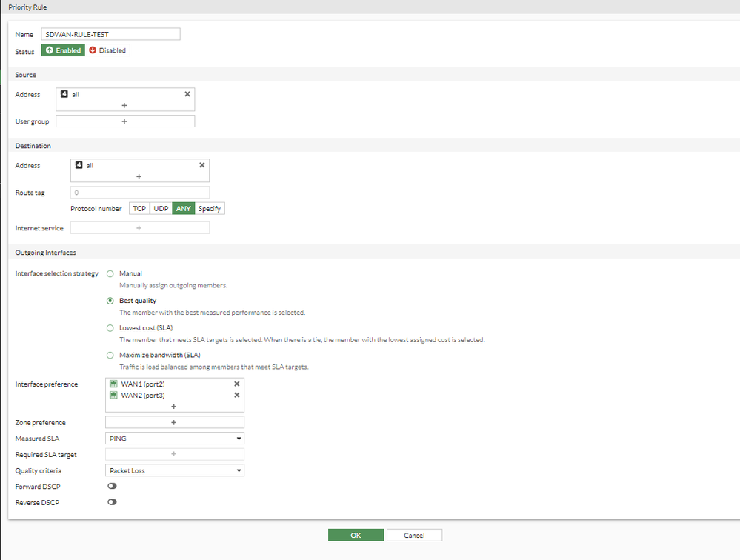The image size is (740, 560).
Task: Select Lowest cost (SLA) strategy
Action: pos(110,327)
